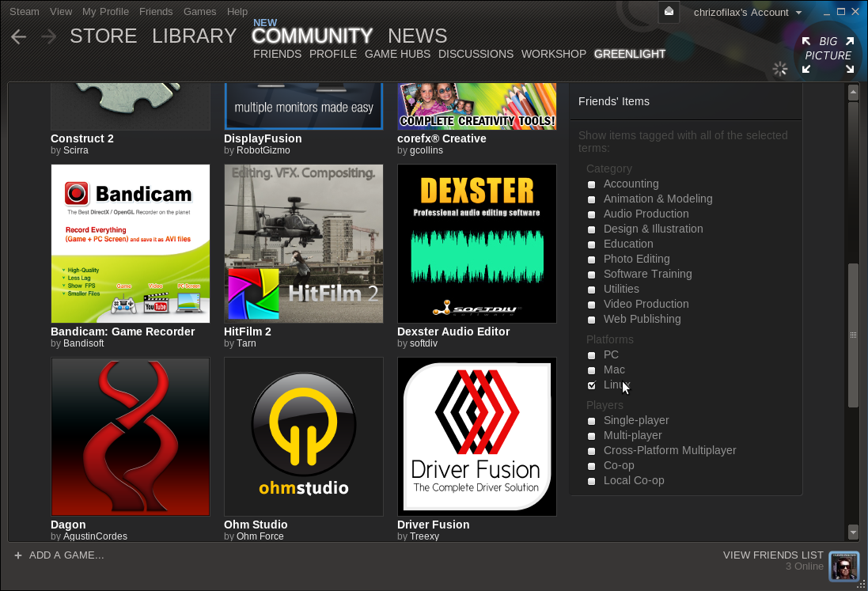
Task: Click the back navigation arrow
Action: (x=18, y=36)
